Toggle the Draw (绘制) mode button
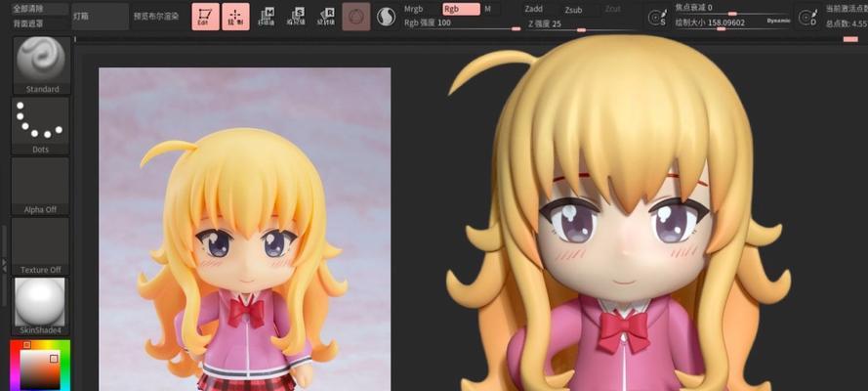The height and width of the screenshot is (391, 868). pyautogui.click(x=236, y=17)
